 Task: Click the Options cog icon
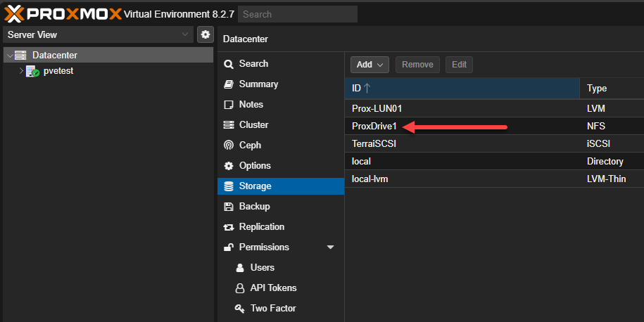point(228,166)
